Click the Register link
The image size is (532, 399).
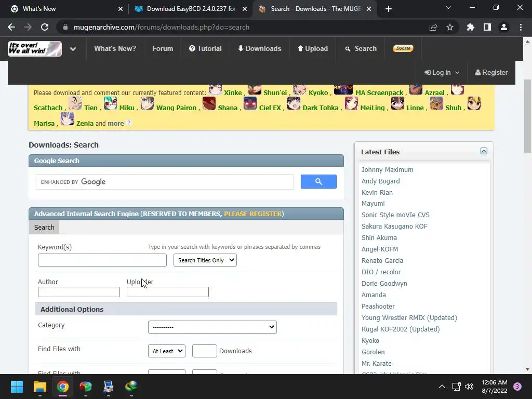coord(491,73)
